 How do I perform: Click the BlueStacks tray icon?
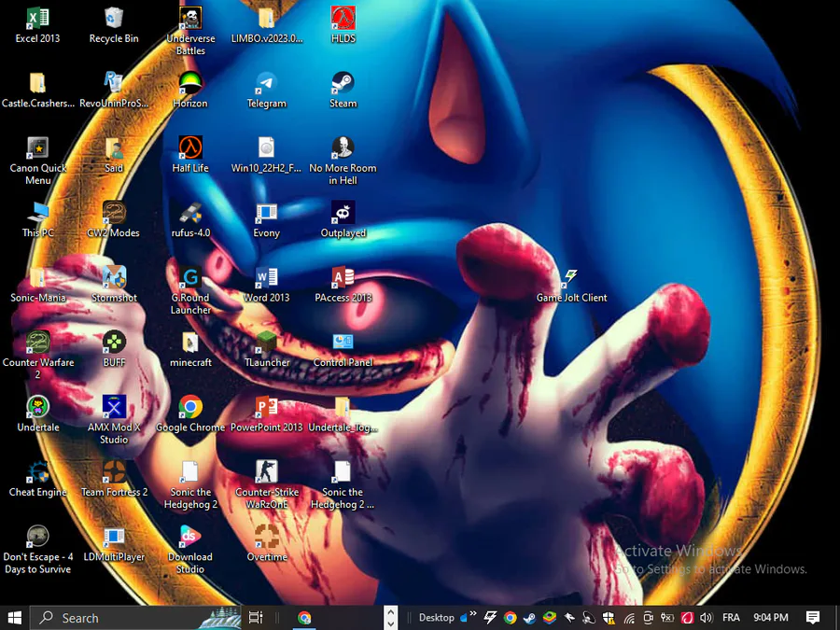coord(549,618)
